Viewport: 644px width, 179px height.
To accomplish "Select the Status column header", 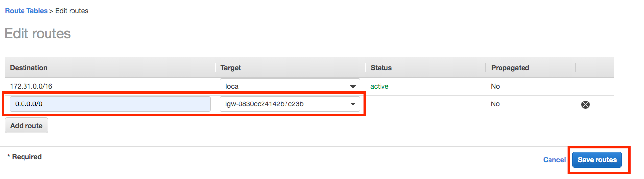I will tap(381, 68).
